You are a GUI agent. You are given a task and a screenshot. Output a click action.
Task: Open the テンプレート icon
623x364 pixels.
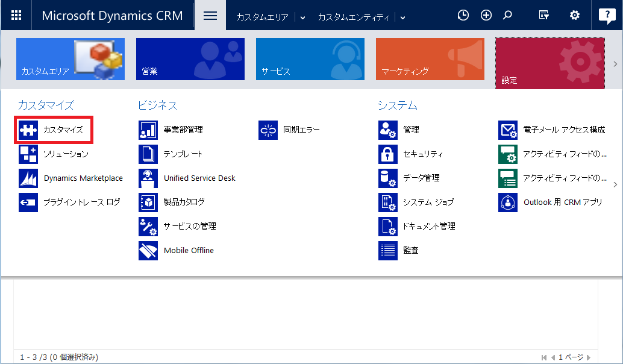[x=148, y=154]
